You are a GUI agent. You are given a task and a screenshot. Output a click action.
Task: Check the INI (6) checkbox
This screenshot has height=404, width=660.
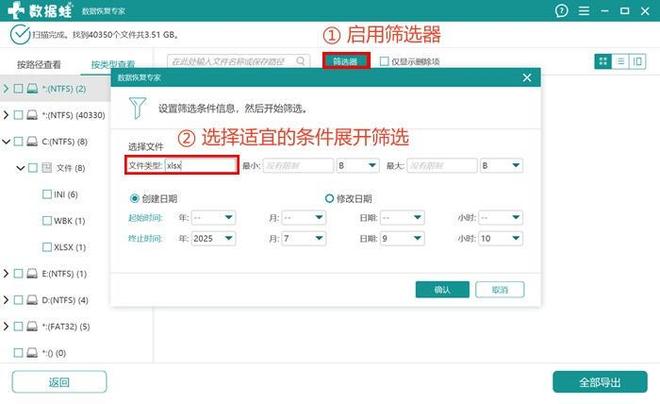coord(47,194)
